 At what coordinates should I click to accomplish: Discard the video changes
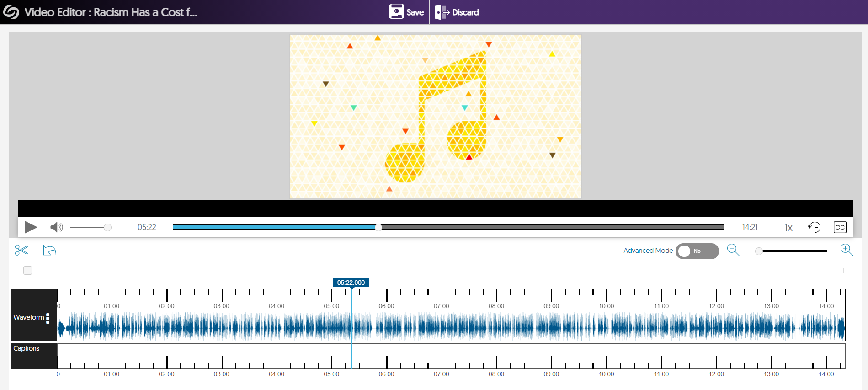click(x=457, y=12)
